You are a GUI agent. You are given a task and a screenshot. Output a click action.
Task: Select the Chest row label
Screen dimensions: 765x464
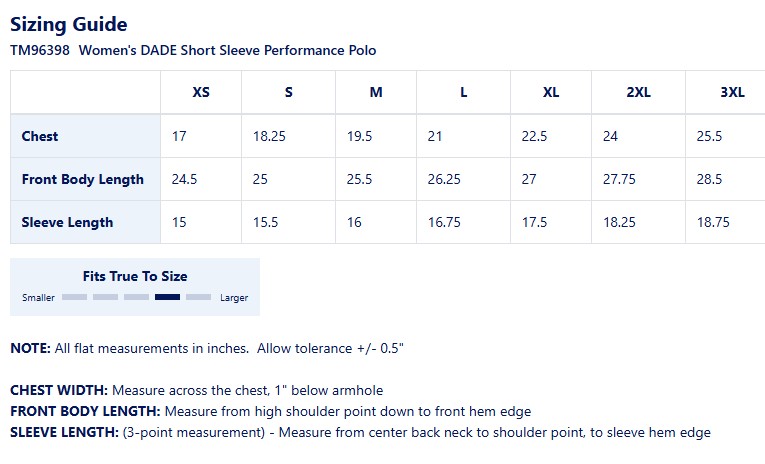(40, 136)
